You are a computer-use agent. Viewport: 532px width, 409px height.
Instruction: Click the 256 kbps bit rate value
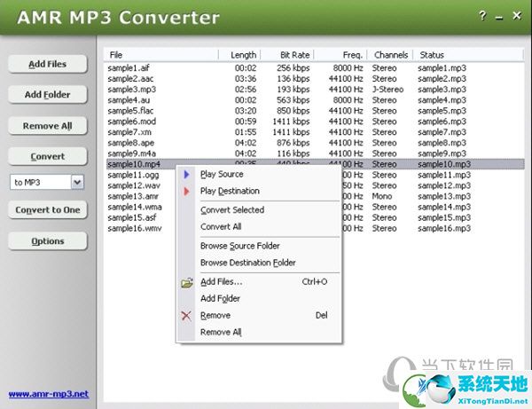point(293,68)
